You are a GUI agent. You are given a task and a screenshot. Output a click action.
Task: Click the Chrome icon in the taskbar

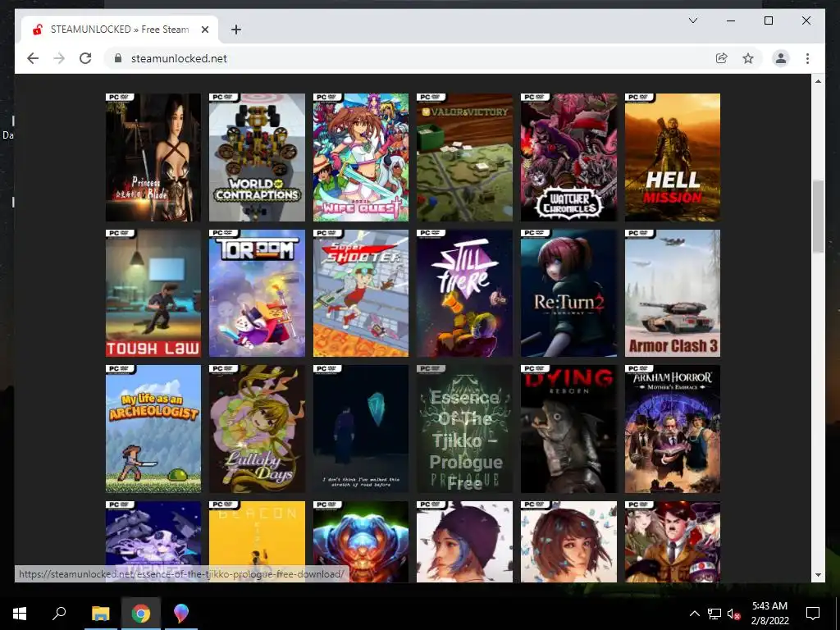click(x=141, y=614)
